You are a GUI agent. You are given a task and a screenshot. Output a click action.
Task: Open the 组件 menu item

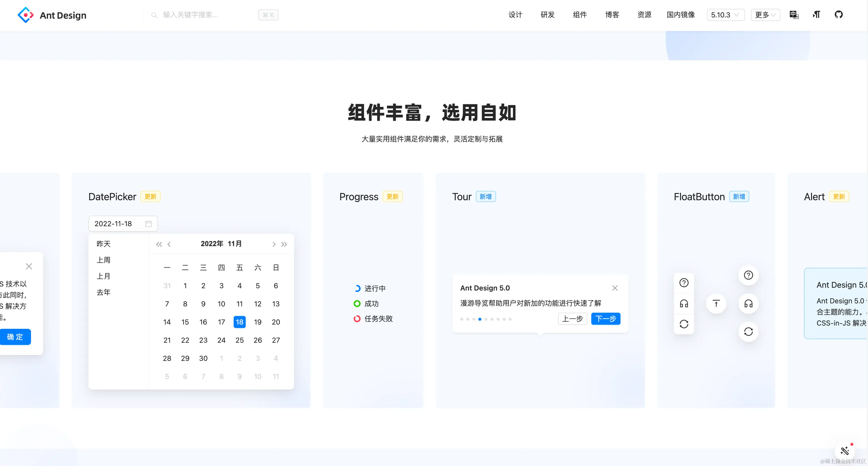[580, 15]
